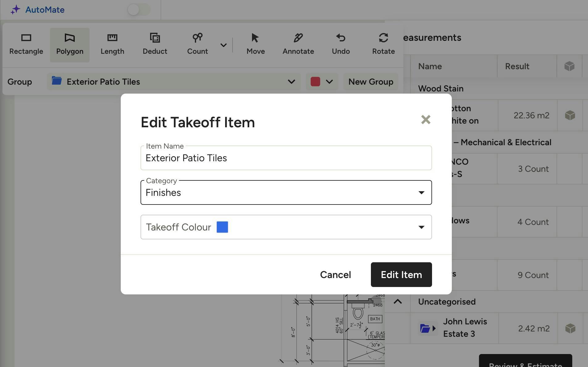Screen dimensions: 588x367
Task: Select the Polygon tool
Action: click(x=70, y=45)
